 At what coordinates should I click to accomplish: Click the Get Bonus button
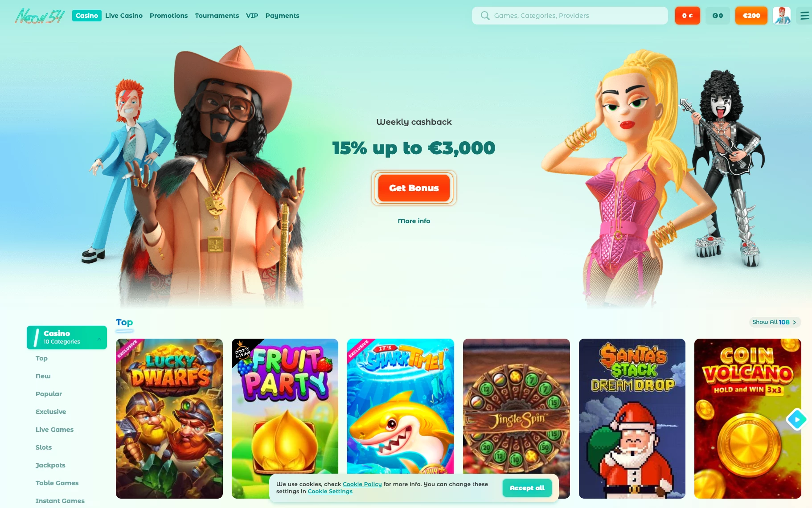414,188
